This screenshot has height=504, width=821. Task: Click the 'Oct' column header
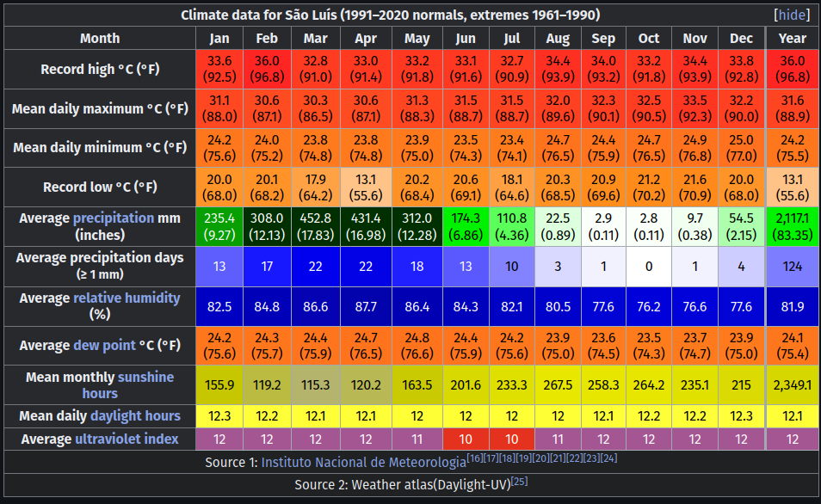point(649,38)
